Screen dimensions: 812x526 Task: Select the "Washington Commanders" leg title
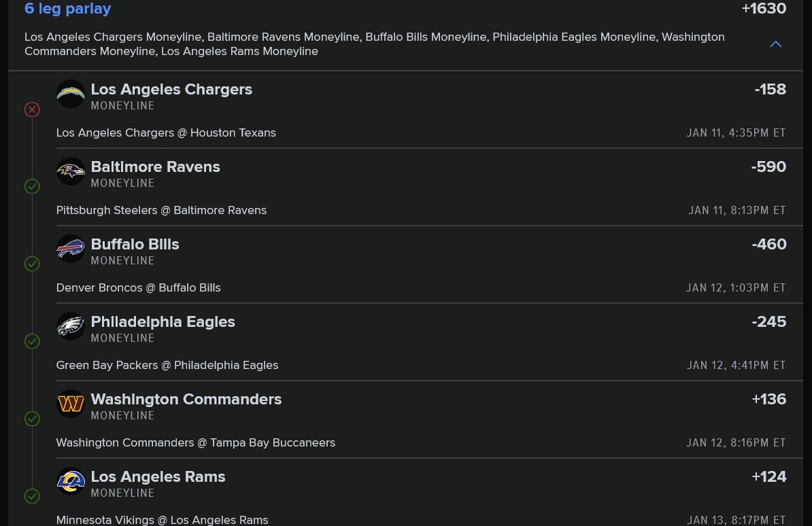click(x=186, y=399)
